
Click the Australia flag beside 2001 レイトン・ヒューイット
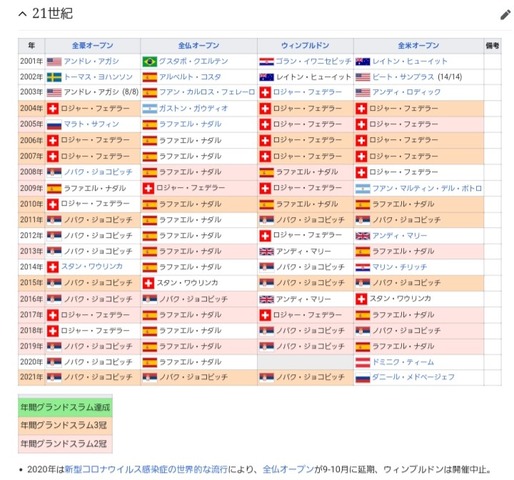coord(363,61)
